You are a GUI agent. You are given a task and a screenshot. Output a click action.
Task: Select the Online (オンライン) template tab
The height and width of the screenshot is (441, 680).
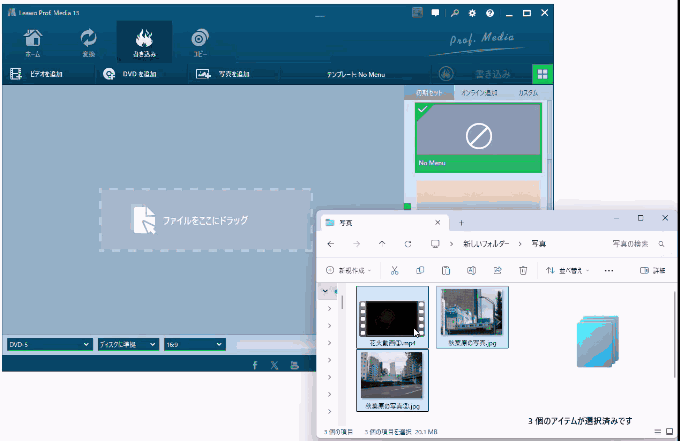(x=476, y=93)
